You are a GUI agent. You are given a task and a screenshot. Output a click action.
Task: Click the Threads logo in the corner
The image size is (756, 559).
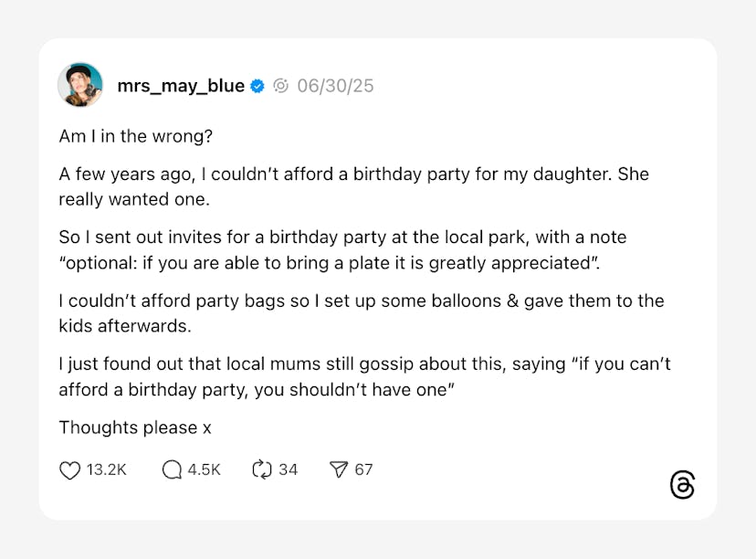pos(681,485)
